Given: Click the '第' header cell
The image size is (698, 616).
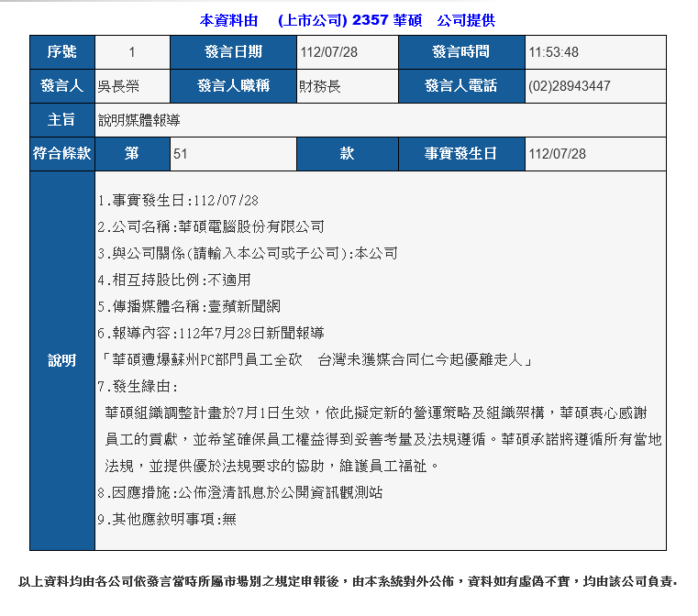Looking at the screenshot, I should [132, 154].
